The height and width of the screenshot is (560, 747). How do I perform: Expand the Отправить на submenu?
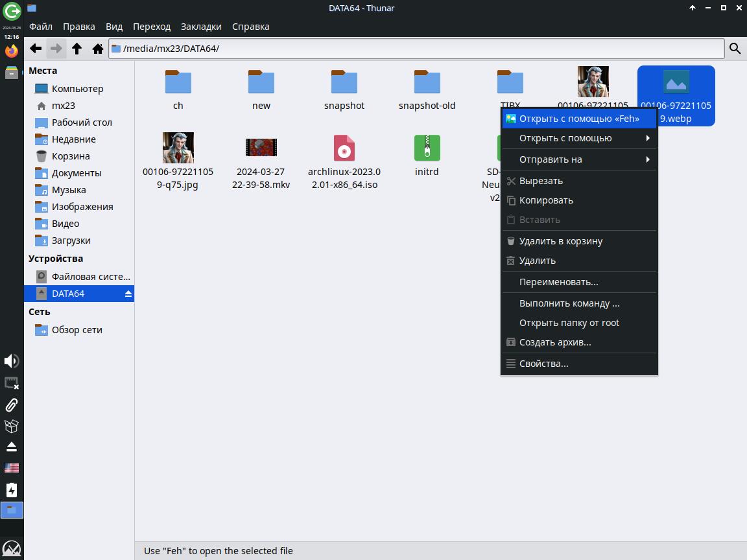coord(579,159)
